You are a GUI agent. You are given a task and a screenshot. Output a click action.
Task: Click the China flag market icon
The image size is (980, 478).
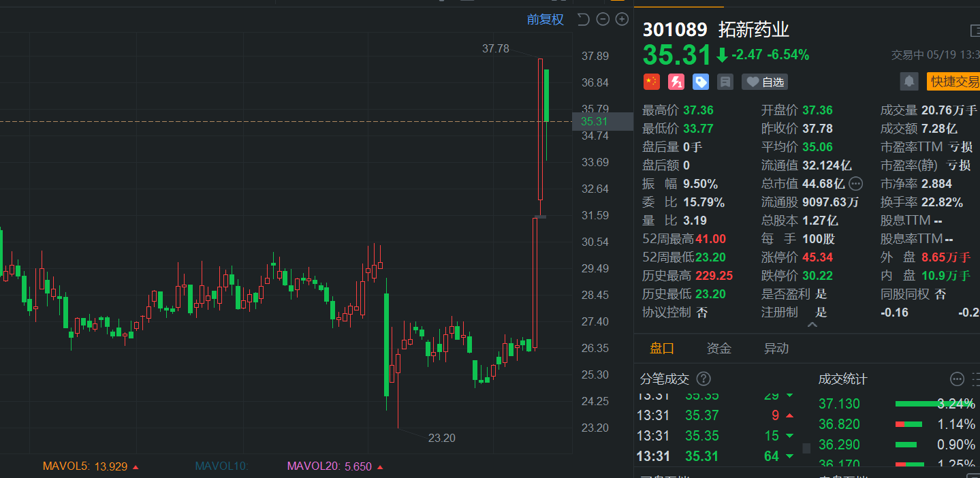click(x=652, y=81)
